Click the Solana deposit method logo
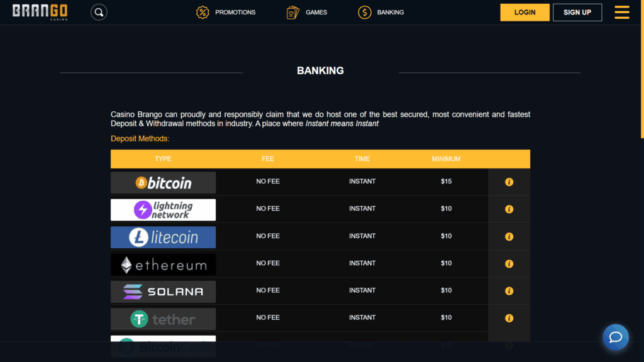 pos(163,291)
